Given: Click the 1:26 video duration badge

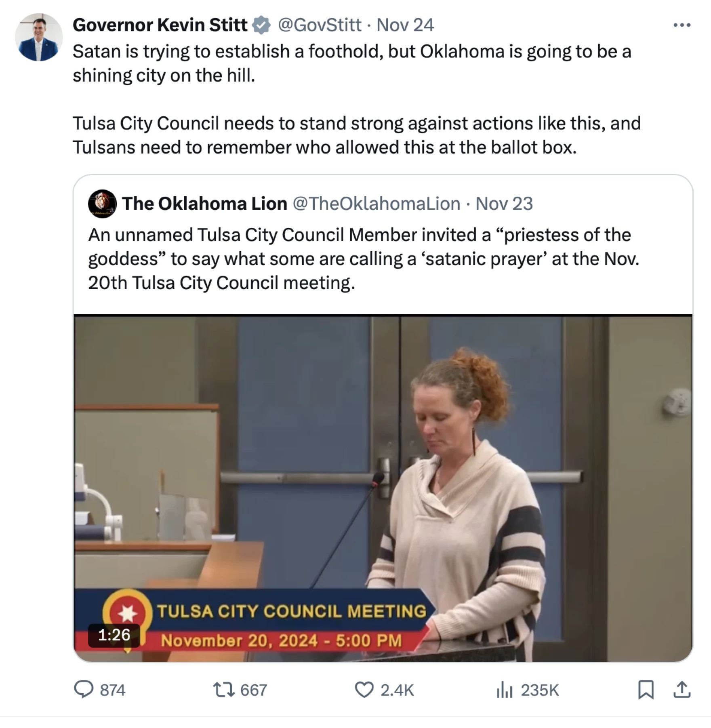Looking at the screenshot, I should (x=114, y=635).
